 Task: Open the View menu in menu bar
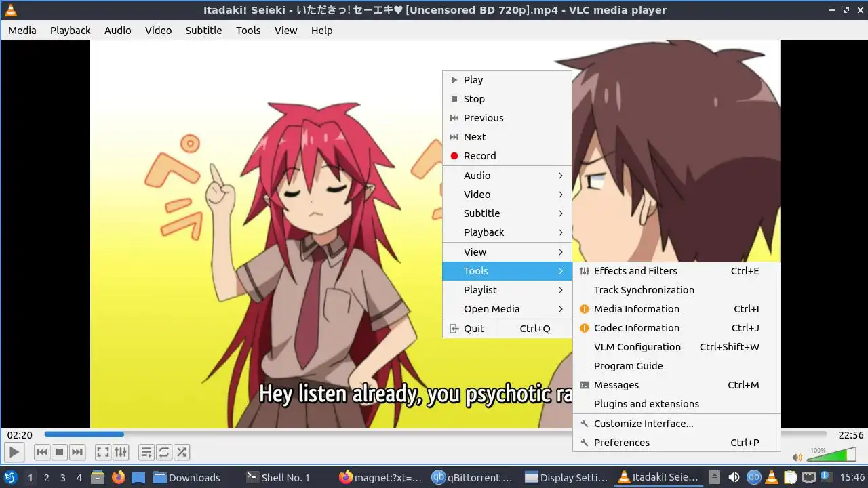coord(286,30)
